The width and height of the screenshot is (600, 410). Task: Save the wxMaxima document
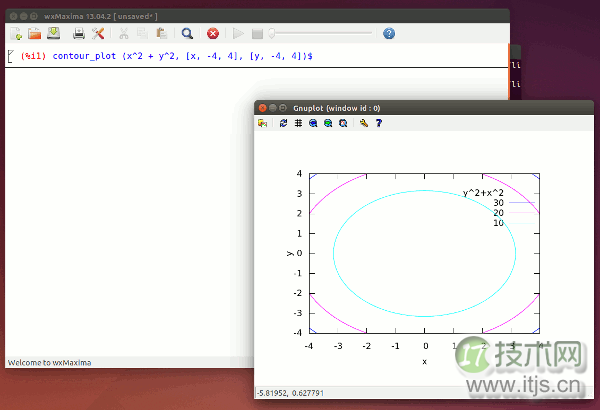(54, 33)
